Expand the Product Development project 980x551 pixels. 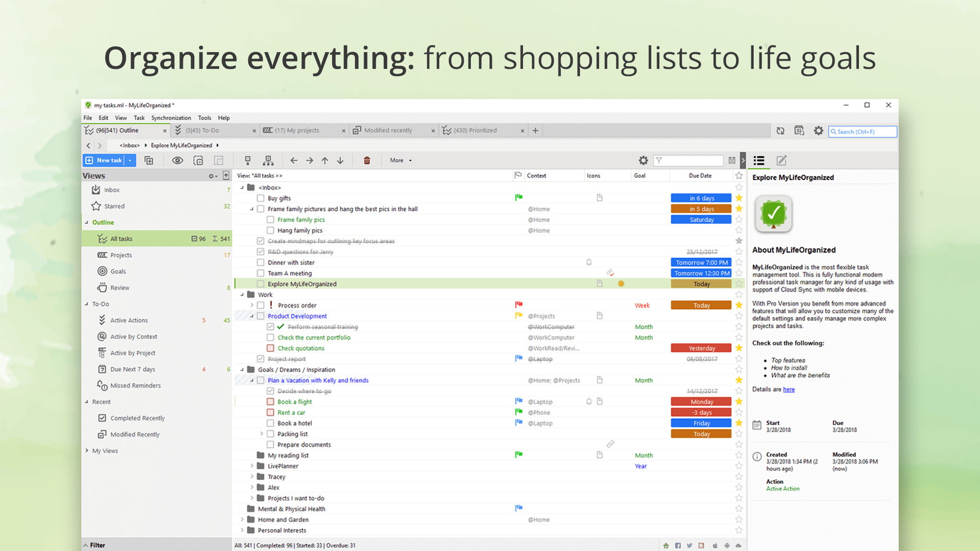coord(249,316)
